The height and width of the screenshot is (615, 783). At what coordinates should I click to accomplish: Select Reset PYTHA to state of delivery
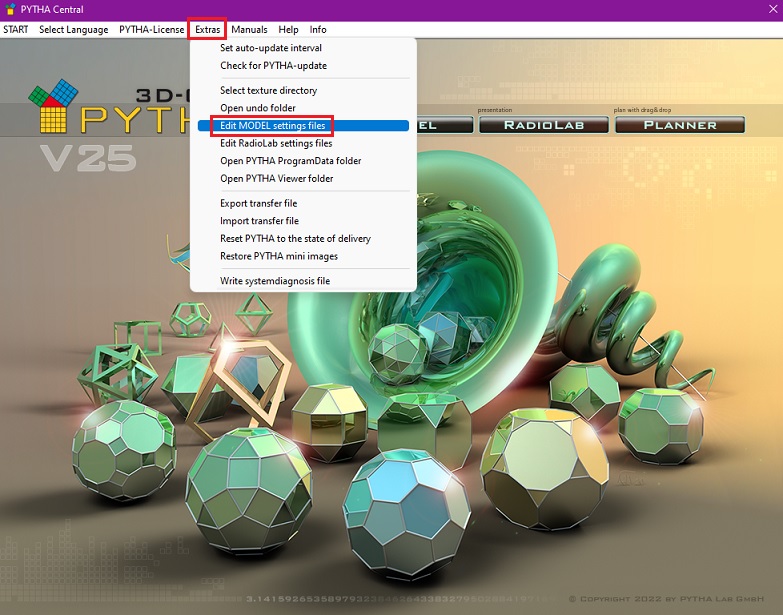pos(303,239)
